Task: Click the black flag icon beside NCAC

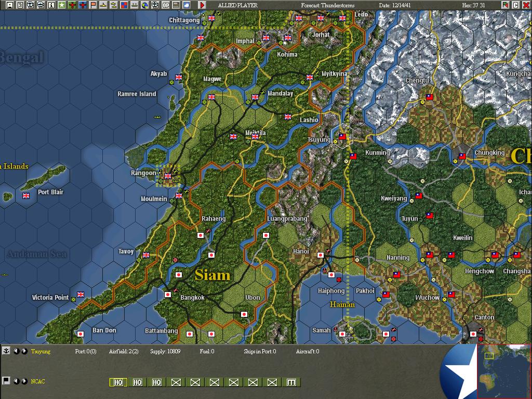Action: click(x=6, y=381)
